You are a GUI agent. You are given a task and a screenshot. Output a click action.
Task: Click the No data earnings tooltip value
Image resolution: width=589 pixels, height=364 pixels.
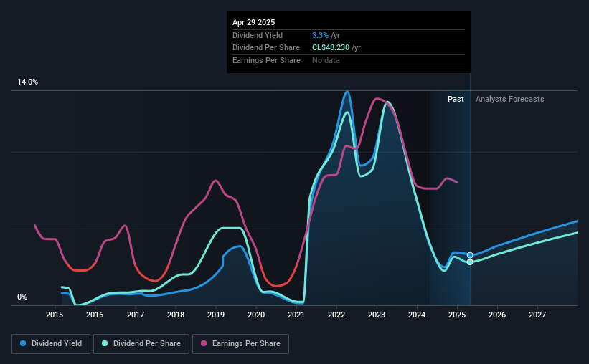pos(326,60)
